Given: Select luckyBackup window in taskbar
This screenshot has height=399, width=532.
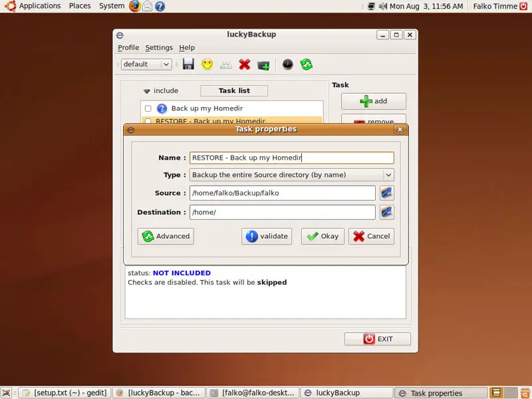Looking at the screenshot, I should [346, 393].
